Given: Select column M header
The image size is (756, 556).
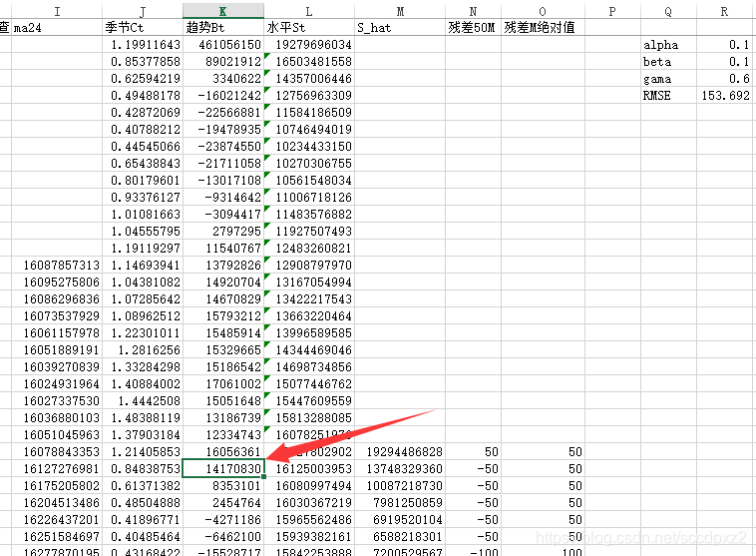Looking at the screenshot, I should click(x=400, y=11).
